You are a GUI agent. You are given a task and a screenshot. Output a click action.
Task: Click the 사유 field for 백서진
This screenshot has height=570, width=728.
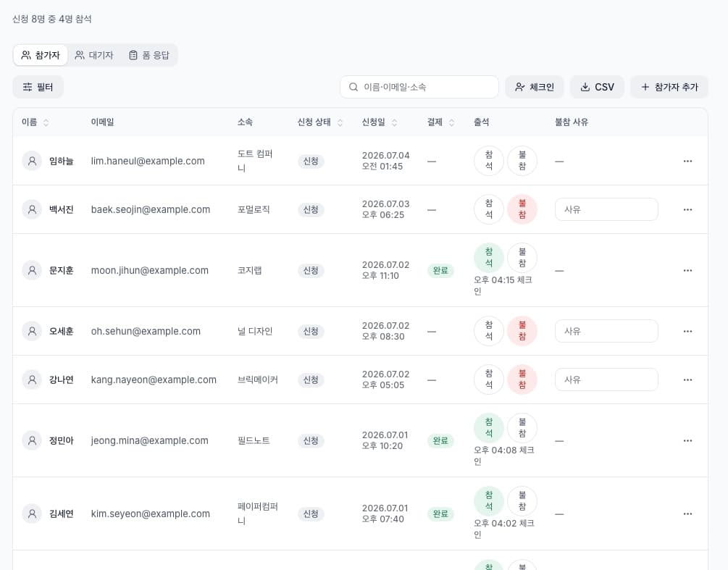[x=606, y=209]
